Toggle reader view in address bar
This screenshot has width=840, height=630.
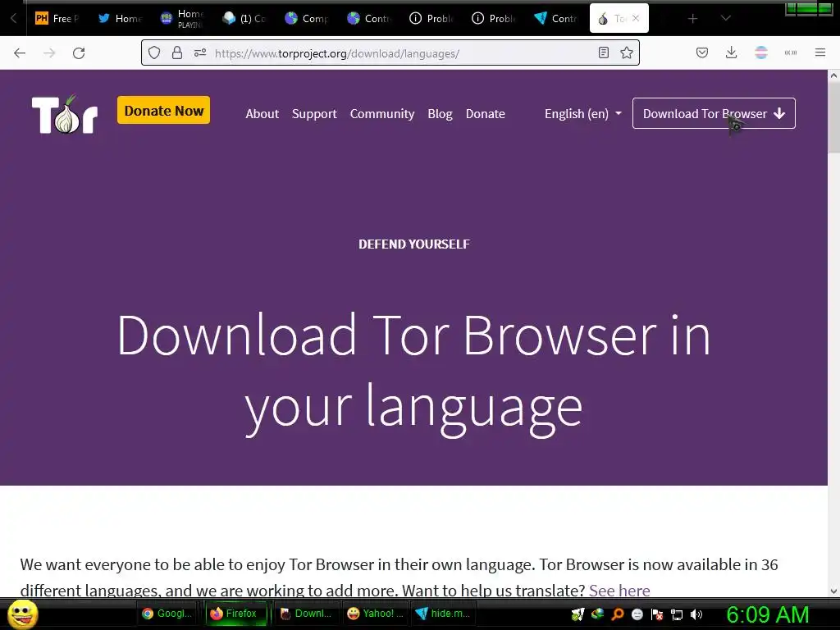(x=604, y=53)
